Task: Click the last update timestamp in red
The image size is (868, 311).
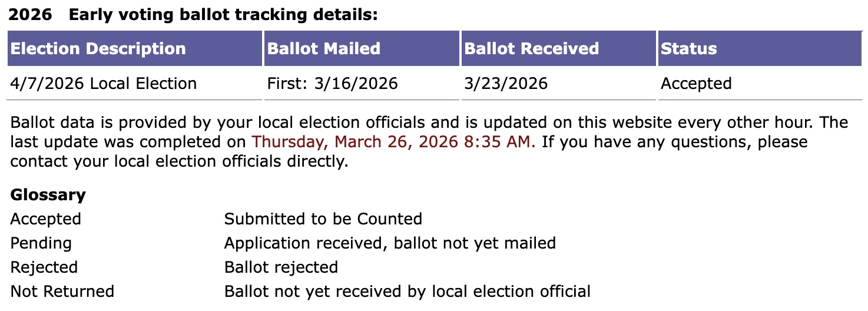Action: 393,142
